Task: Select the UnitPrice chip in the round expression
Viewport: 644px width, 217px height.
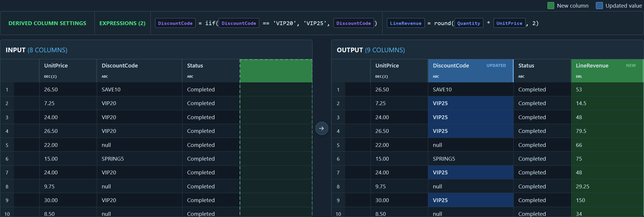Action: coord(509,23)
